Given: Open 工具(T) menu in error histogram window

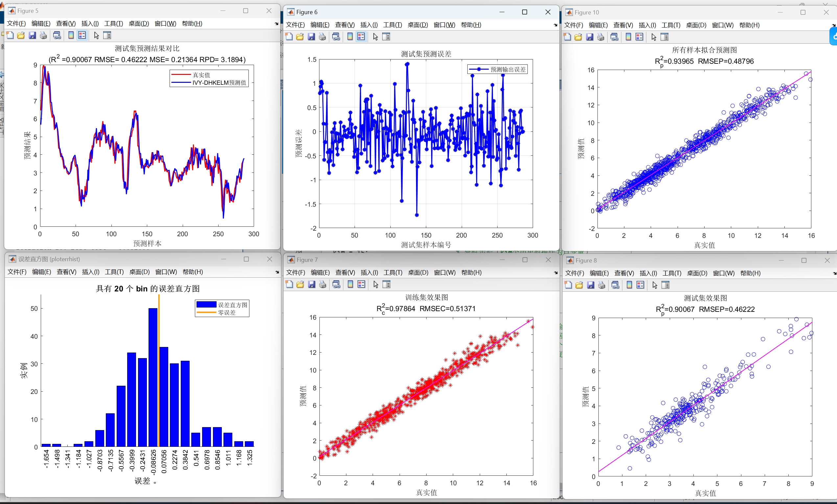Looking at the screenshot, I should pos(114,272).
